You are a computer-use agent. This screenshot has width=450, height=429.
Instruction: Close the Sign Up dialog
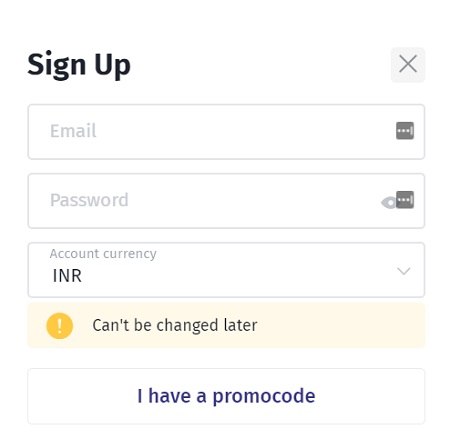pyautogui.click(x=408, y=64)
